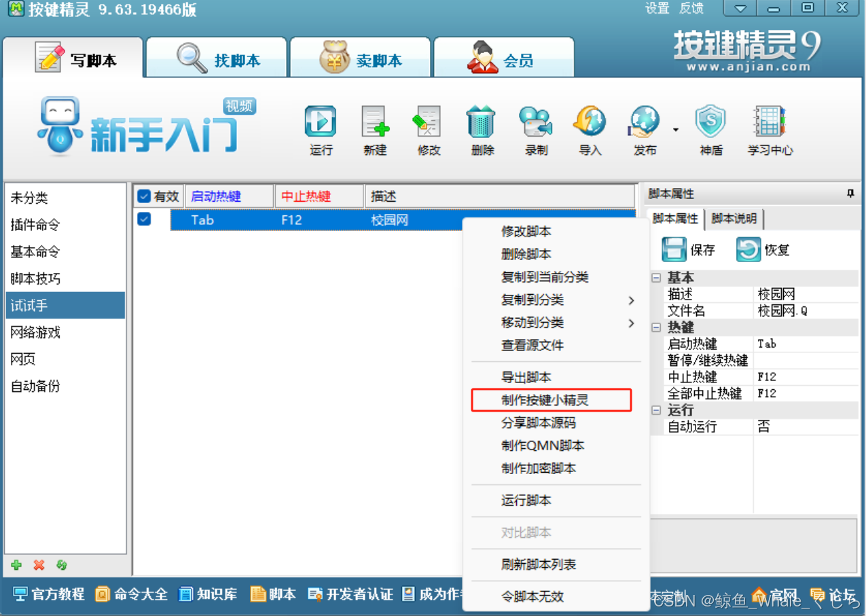Collapse the 运行 property group
Image resolution: width=866 pixels, height=616 pixels.
[x=656, y=410]
